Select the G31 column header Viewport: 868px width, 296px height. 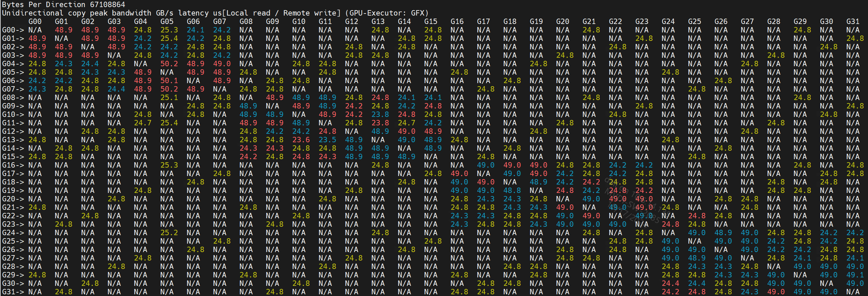[x=853, y=21]
